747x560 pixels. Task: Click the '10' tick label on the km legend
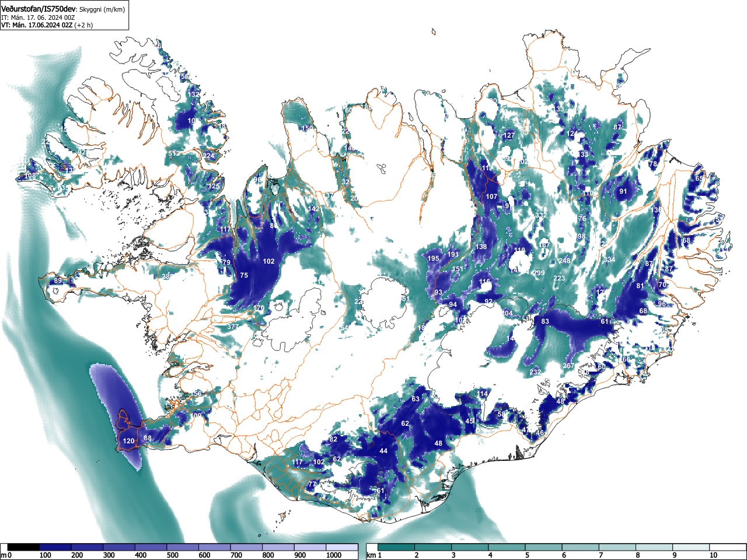coord(713,555)
